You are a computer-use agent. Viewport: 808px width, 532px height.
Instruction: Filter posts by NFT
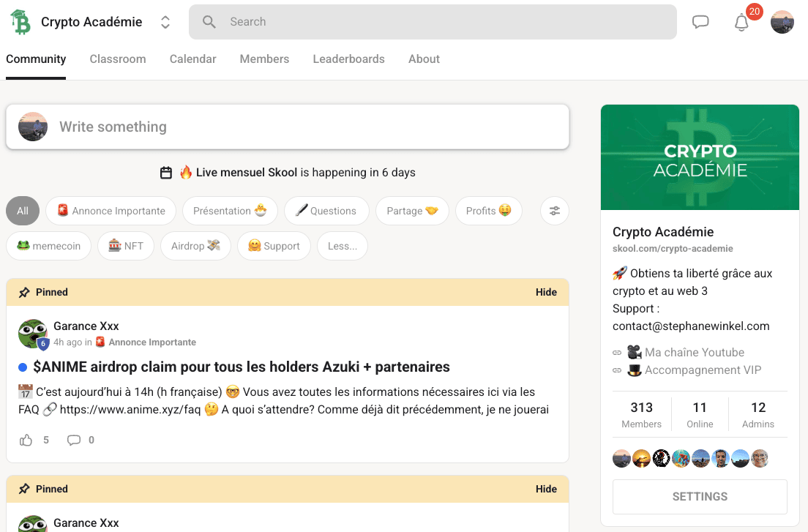(x=126, y=246)
